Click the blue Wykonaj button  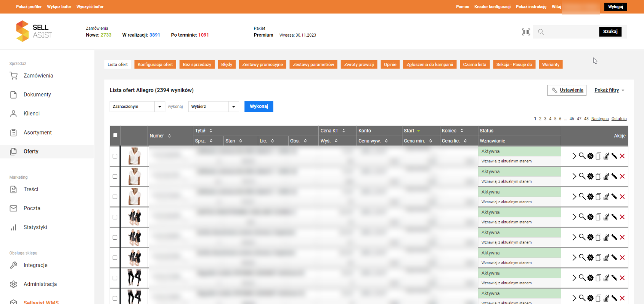tap(259, 106)
